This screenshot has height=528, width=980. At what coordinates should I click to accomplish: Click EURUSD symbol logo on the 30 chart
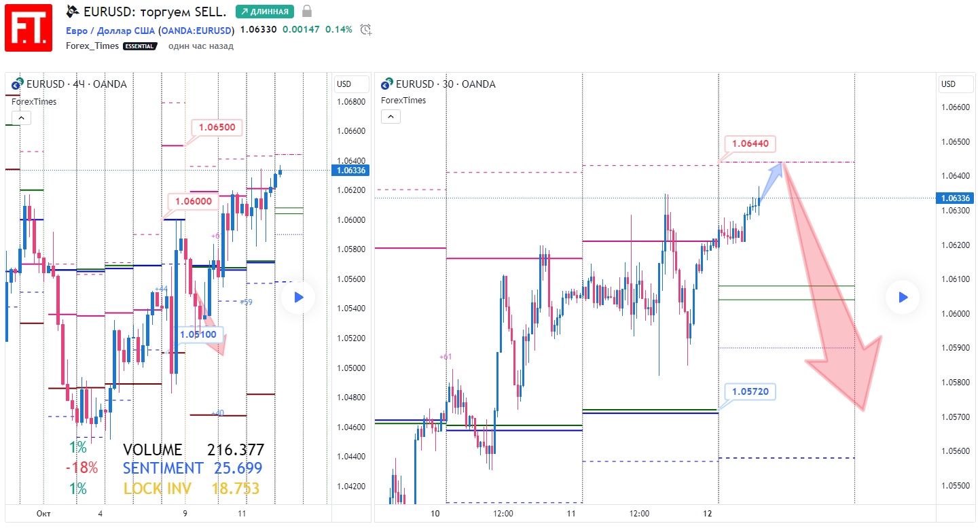tap(386, 84)
